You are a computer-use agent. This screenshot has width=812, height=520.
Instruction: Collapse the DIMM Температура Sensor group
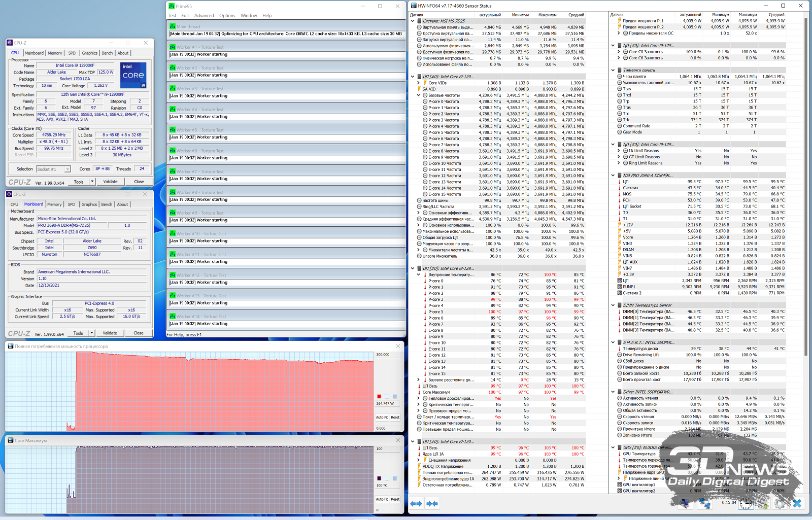point(613,305)
